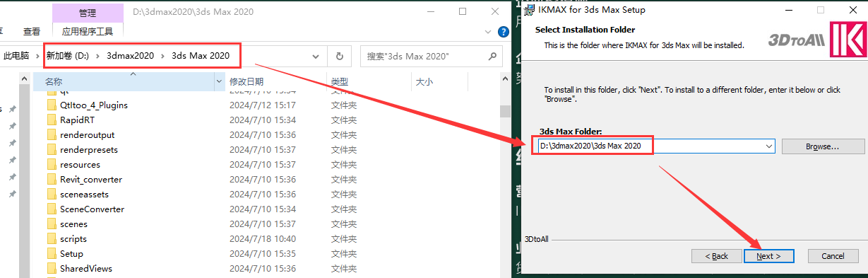Select the RapidRT folder name
The image size is (868, 278).
point(77,120)
